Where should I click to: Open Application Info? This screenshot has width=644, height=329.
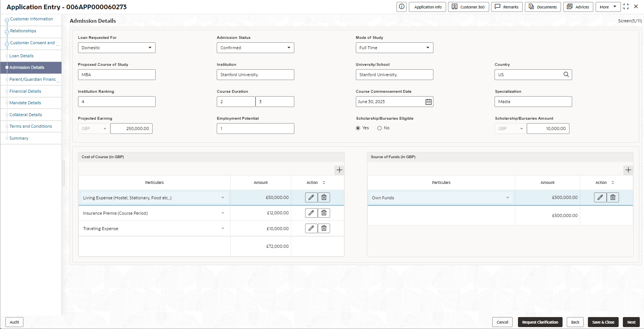point(428,7)
